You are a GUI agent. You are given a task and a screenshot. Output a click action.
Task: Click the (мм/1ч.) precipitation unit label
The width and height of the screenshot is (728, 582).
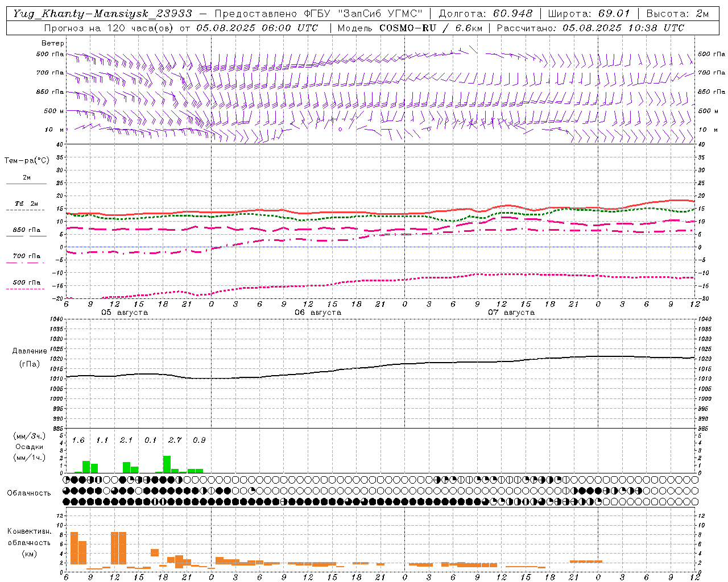(x=28, y=458)
